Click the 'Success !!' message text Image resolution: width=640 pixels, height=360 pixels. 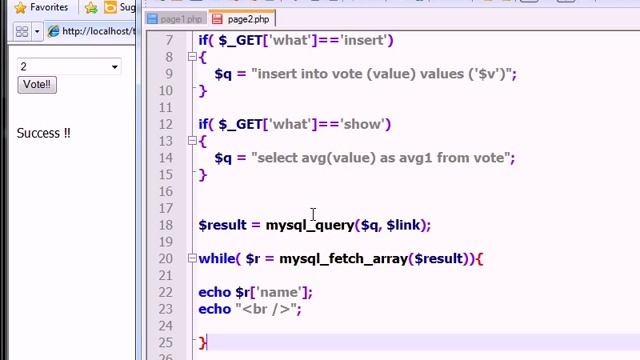click(43, 133)
